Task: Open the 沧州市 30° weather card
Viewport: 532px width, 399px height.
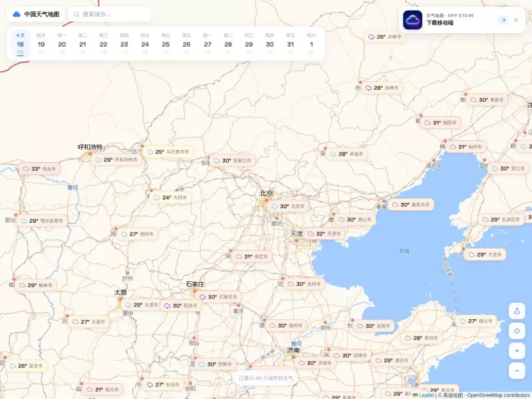Action: point(305,284)
